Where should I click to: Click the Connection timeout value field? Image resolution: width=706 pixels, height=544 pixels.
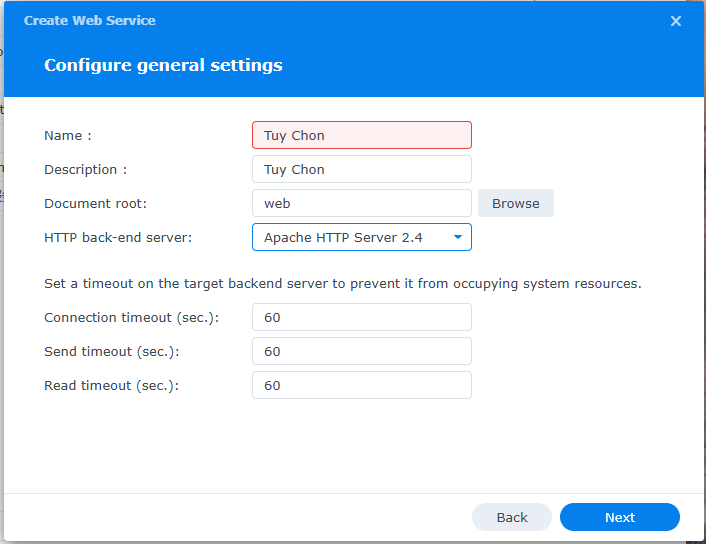pos(361,317)
